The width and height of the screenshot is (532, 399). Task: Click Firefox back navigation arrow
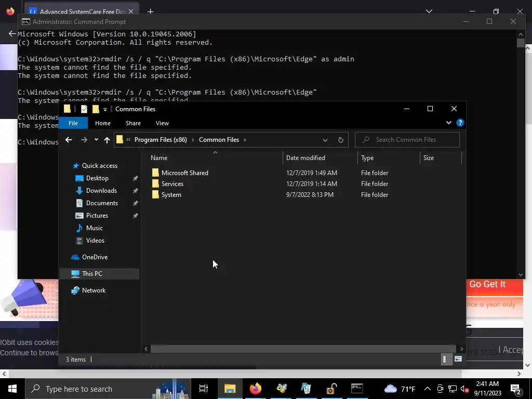12,34
